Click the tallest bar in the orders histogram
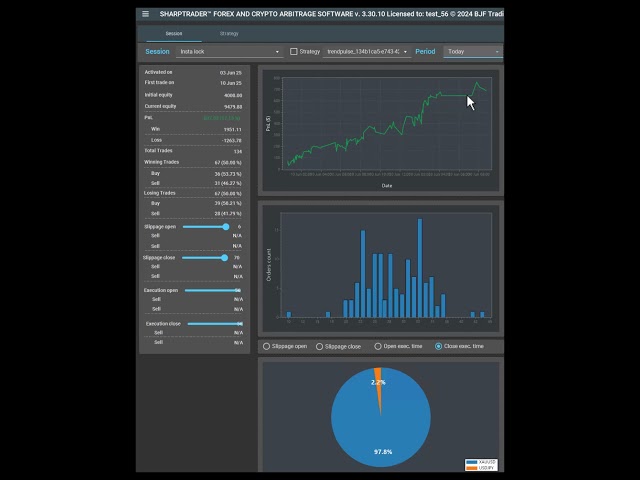Viewport: 640px width, 480px height. point(420,268)
